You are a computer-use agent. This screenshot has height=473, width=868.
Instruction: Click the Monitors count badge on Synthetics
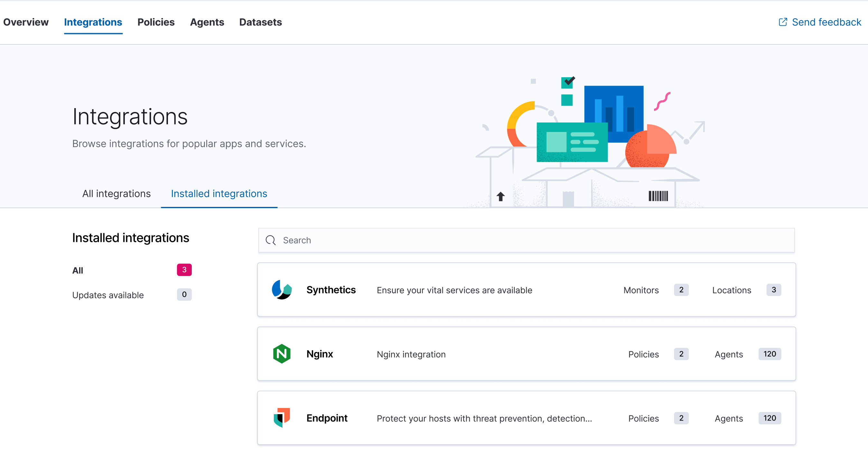pos(681,290)
